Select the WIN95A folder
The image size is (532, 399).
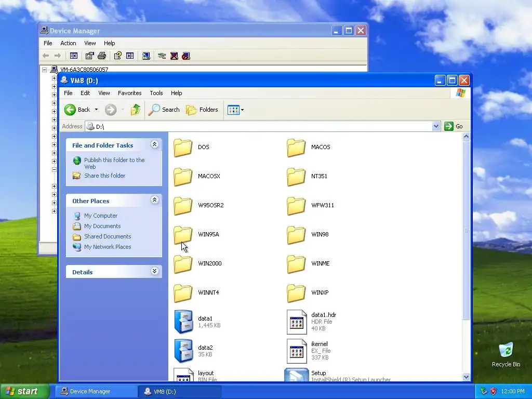pyautogui.click(x=196, y=235)
